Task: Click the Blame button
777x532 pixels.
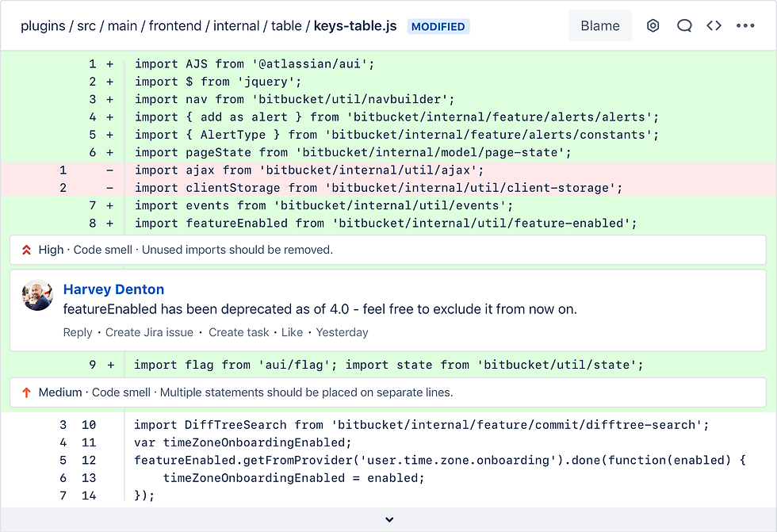Action: point(600,25)
